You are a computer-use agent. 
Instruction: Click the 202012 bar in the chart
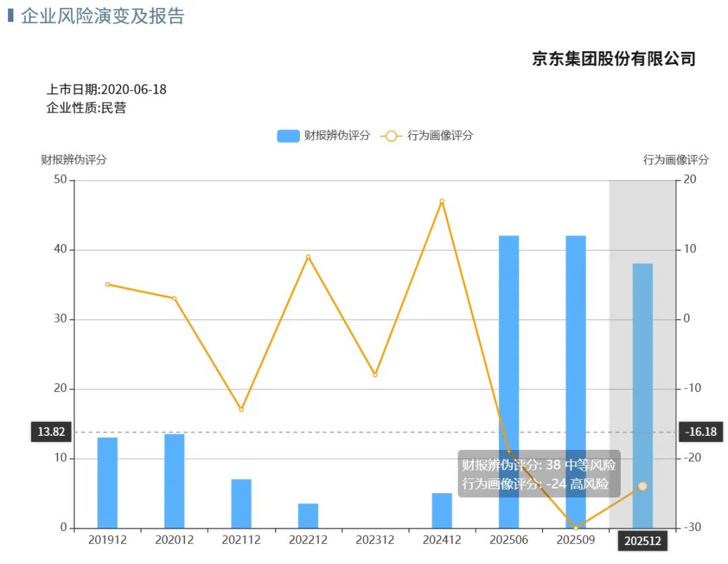[x=174, y=481]
